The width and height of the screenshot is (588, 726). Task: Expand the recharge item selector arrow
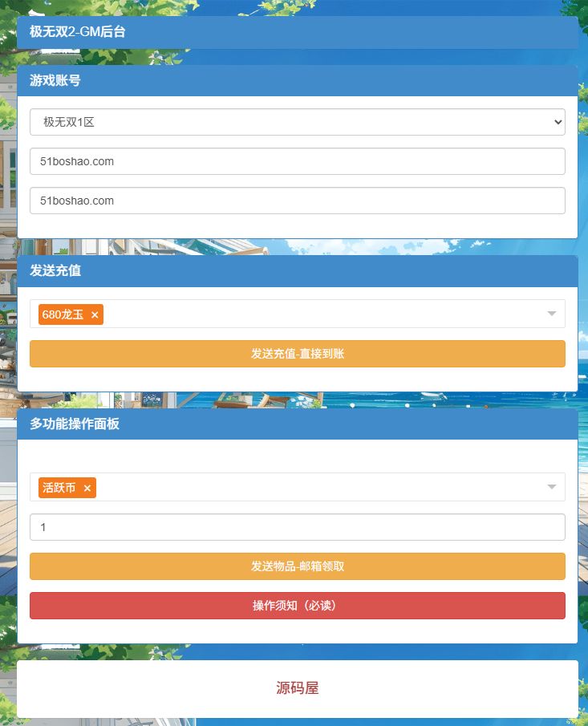click(x=551, y=314)
